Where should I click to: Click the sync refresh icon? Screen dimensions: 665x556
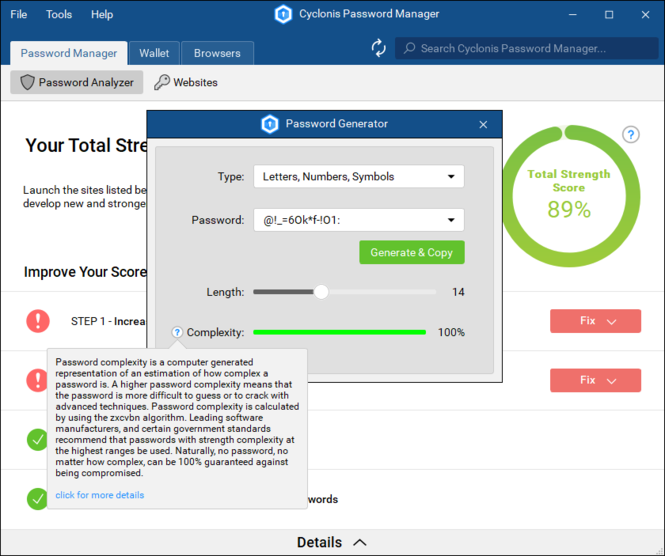(x=378, y=48)
